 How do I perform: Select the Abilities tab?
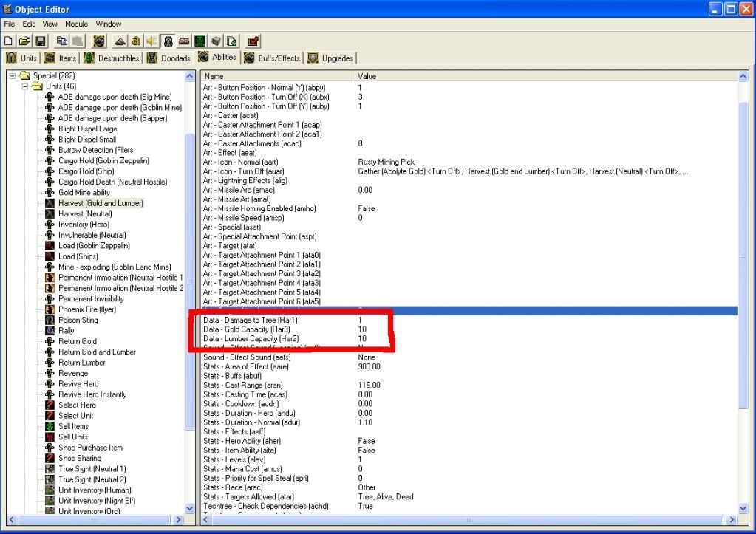click(x=217, y=58)
